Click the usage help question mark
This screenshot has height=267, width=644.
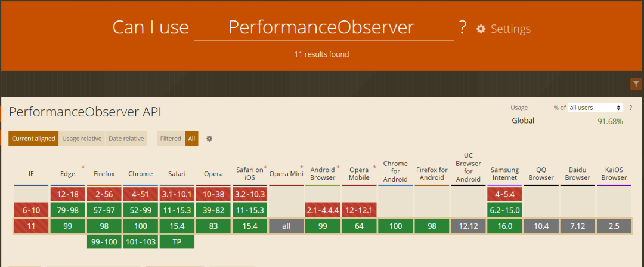630,108
